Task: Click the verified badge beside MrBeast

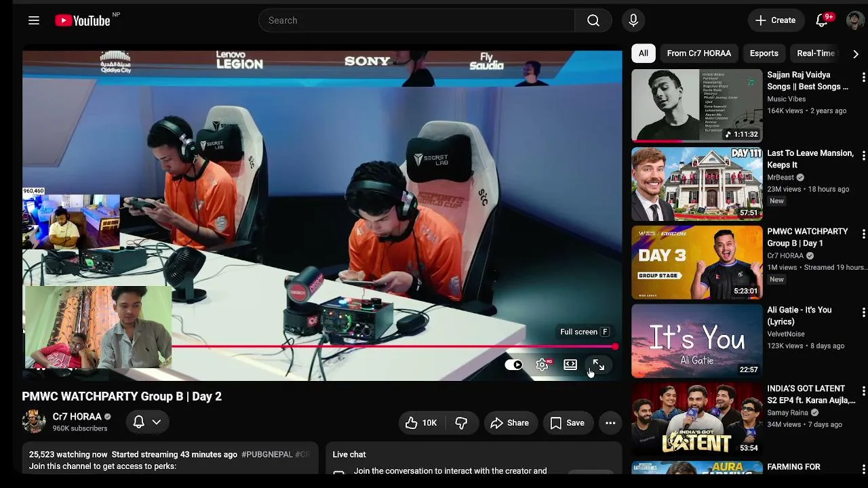Action: point(800,178)
